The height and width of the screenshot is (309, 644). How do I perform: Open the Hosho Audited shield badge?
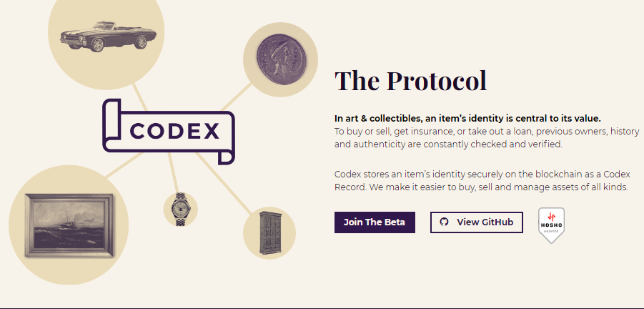[x=551, y=225]
